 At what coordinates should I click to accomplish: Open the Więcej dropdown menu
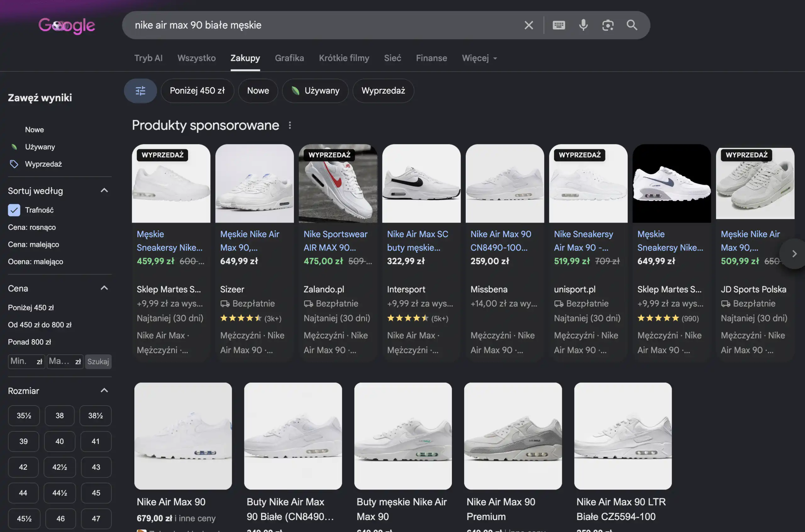[x=479, y=58]
